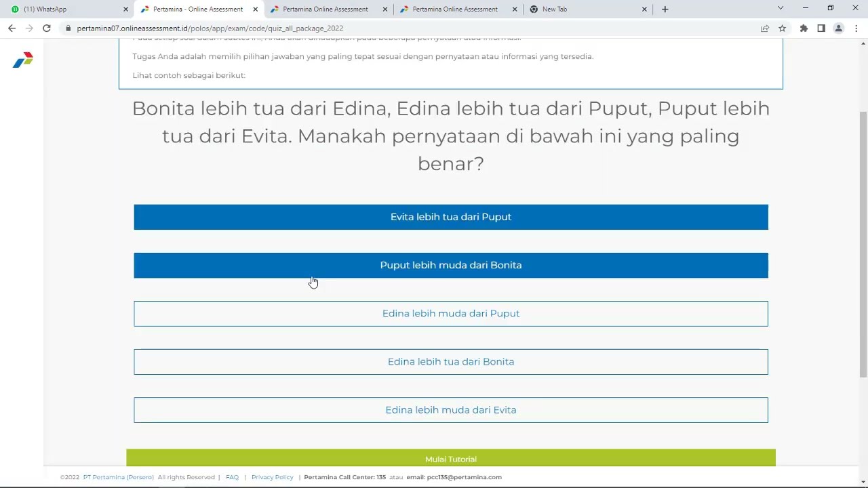
Task: Close the New Tab tab
Action: tap(644, 9)
